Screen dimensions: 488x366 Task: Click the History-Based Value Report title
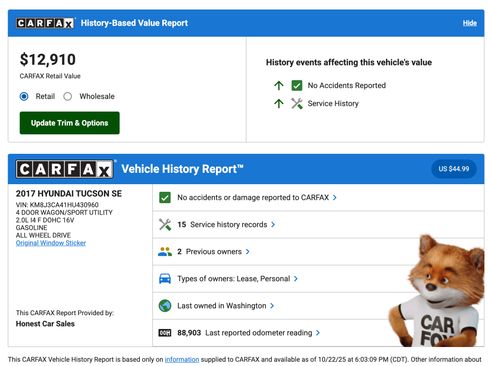(x=134, y=23)
